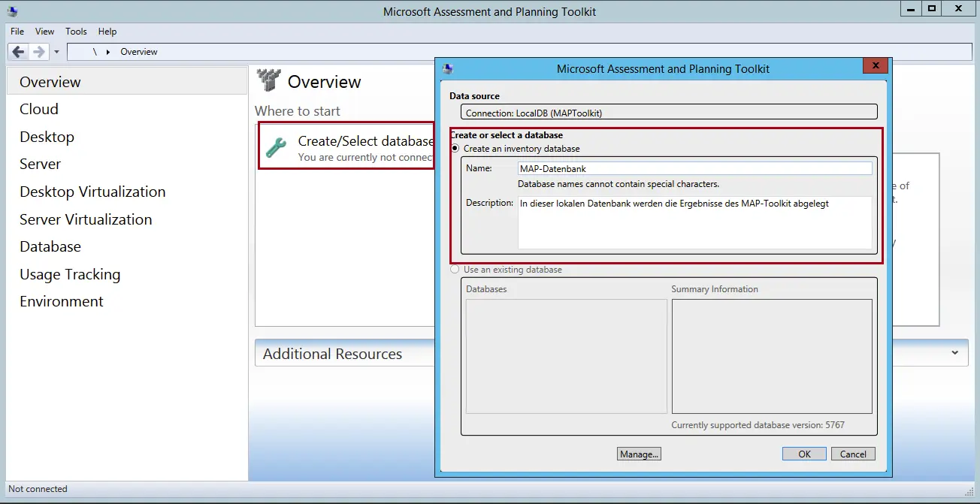Click the Summary Information box

coord(772,356)
